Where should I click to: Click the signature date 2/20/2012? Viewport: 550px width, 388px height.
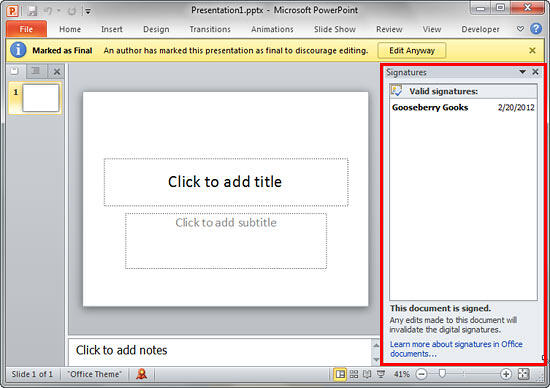(x=516, y=107)
